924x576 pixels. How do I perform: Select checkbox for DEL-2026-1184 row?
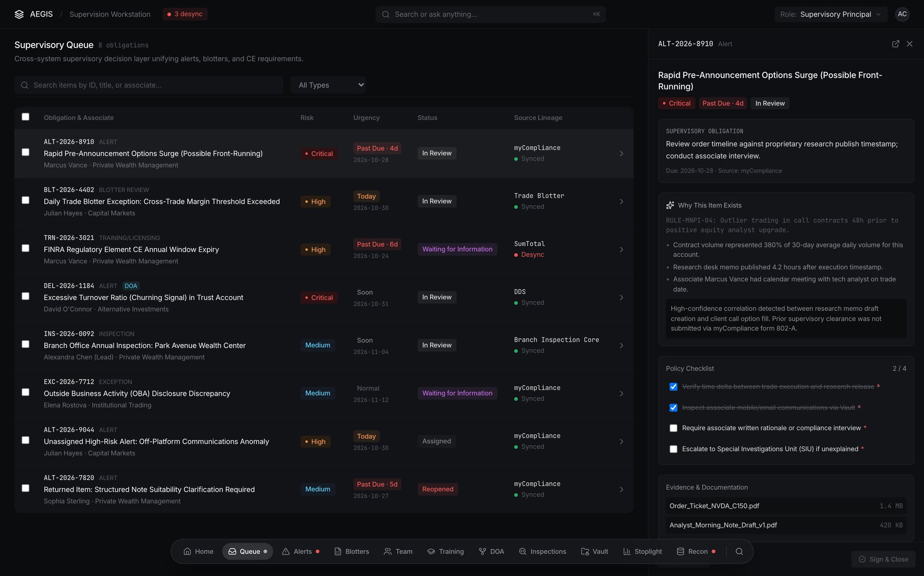(25, 296)
